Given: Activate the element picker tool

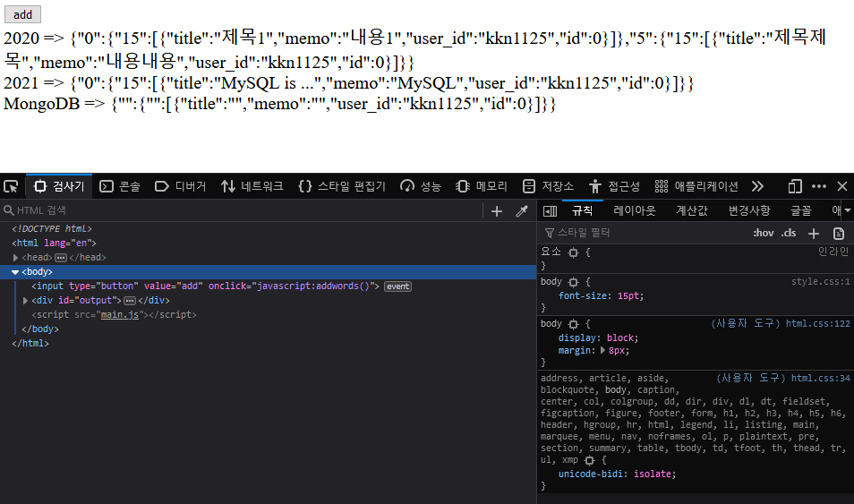Looking at the screenshot, I should click(x=11, y=186).
